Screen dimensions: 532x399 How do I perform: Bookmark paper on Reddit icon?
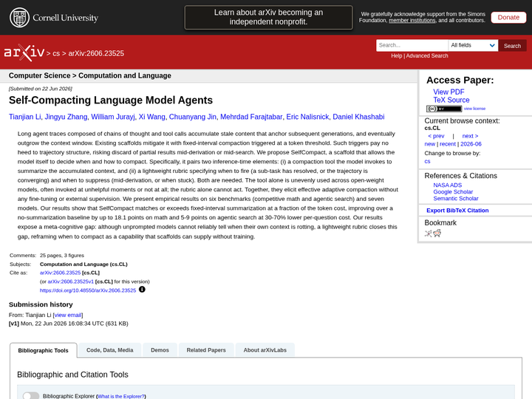437,233
